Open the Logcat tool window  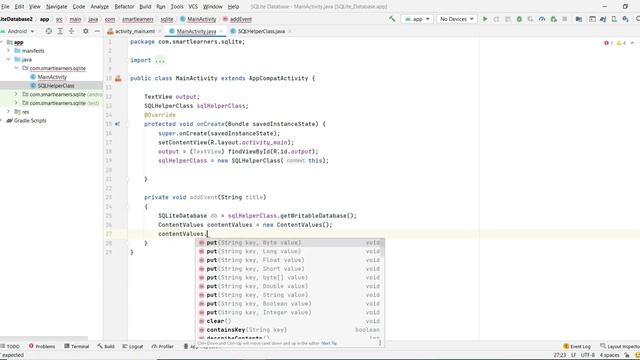pyautogui.click(x=133, y=346)
